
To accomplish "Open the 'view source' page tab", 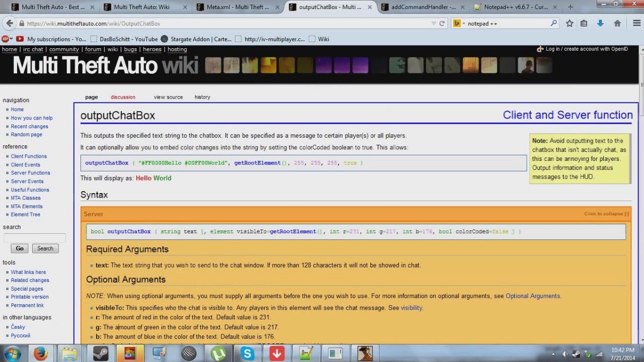I will point(168,97).
